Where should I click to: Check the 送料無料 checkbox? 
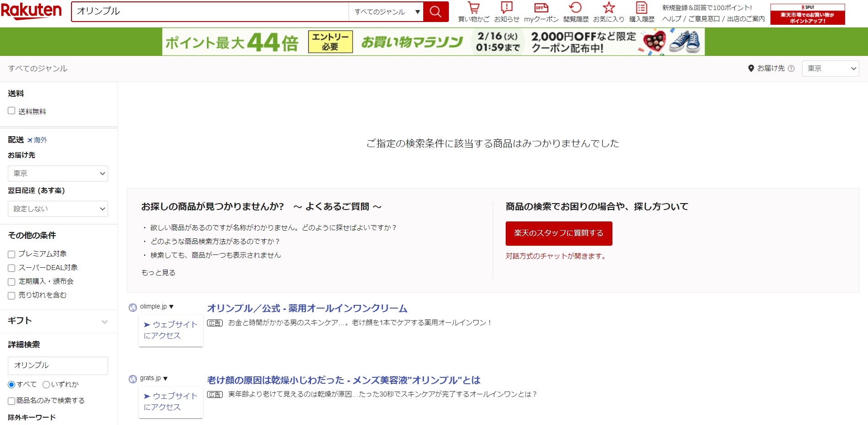coord(11,110)
